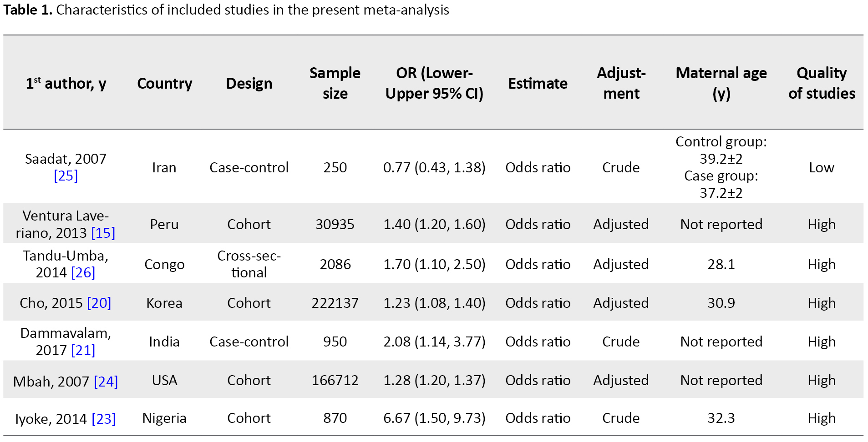
Task: Click the "OR (Lower-Upper 95% CI)" header
Action: (434, 83)
